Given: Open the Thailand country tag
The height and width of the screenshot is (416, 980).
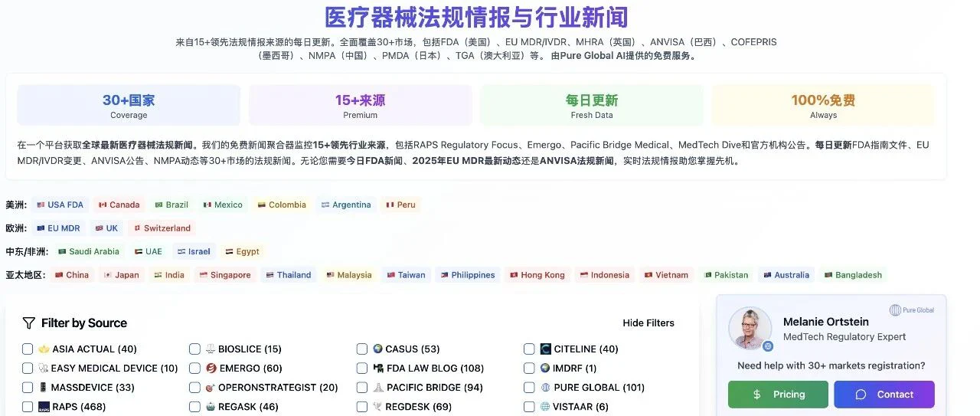Looking at the screenshot, I should pyautogui.click(x=289, y=275).
